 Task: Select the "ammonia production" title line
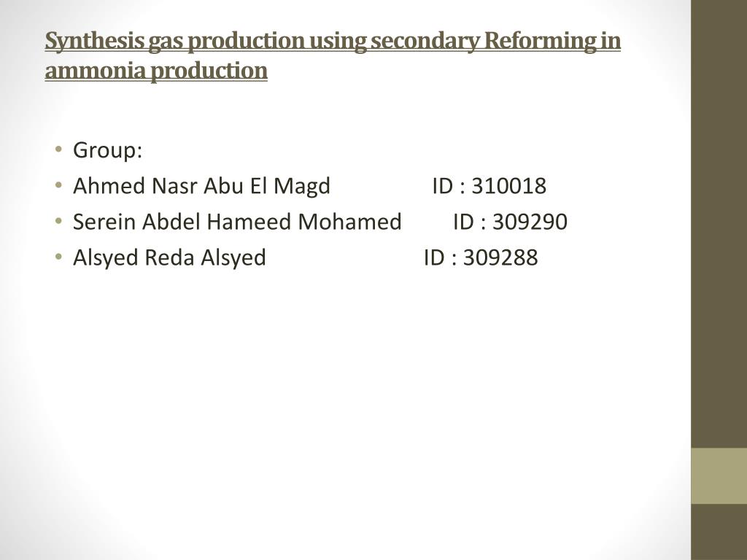[x=156, y=71]
